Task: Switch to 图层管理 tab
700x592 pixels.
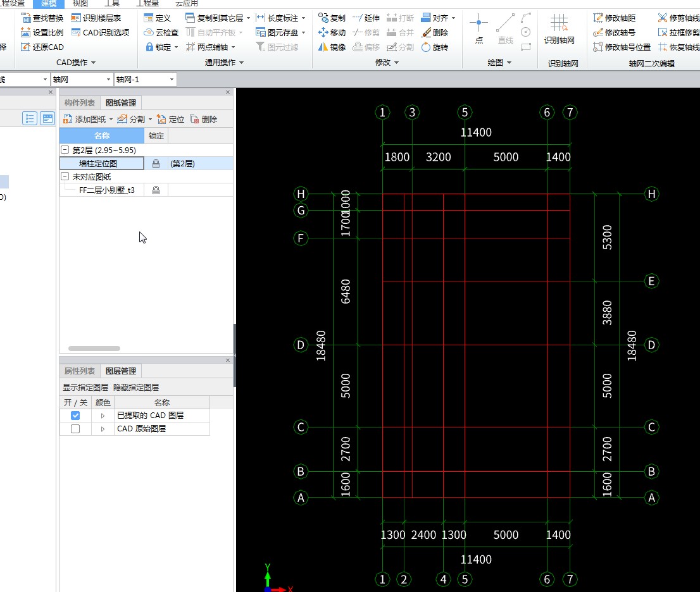Action: tap(121, 371)
